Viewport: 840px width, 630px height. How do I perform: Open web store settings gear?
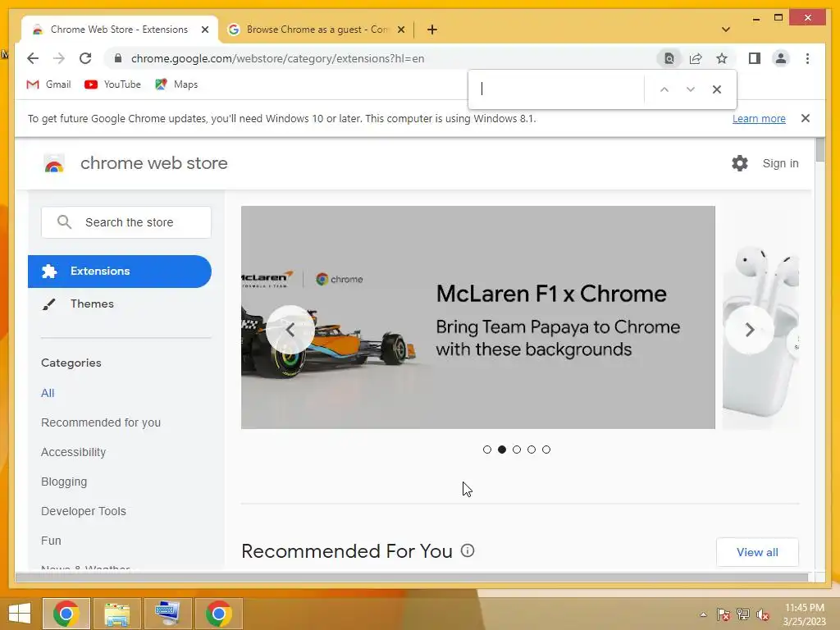click(740, 163)
